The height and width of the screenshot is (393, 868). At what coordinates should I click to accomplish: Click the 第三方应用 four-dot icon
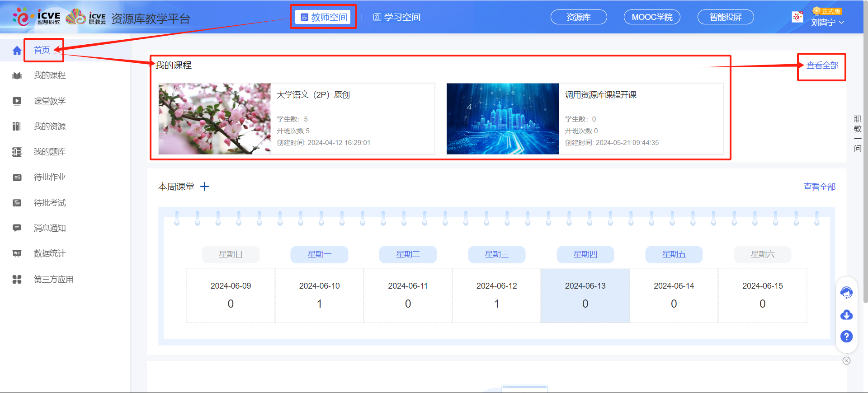[x=17, y=280]
